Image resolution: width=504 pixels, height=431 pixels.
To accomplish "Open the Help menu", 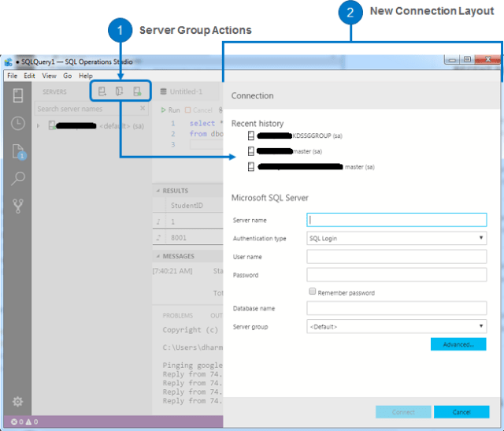I will (86, 76).
